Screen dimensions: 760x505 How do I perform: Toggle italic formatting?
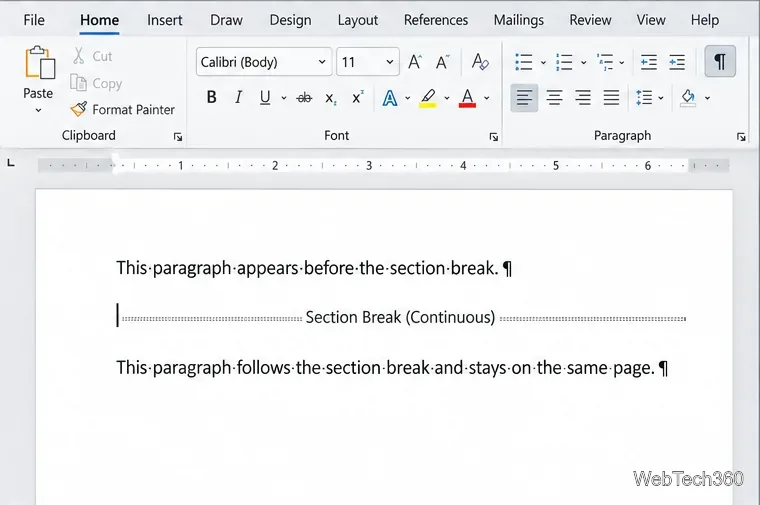[238, 97]
